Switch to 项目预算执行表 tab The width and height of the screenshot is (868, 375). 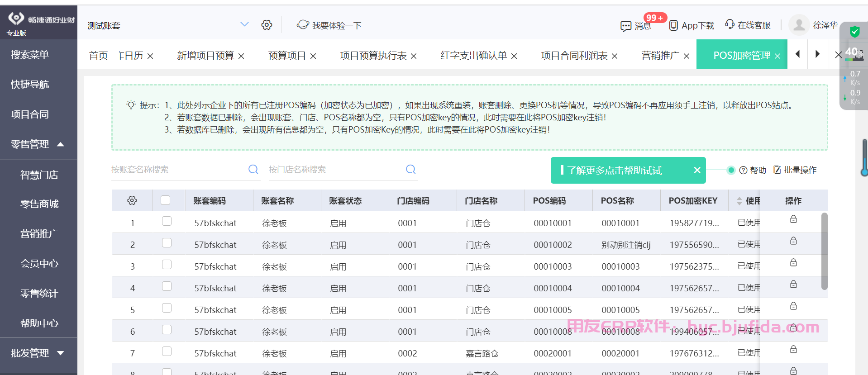coord(373,56)
